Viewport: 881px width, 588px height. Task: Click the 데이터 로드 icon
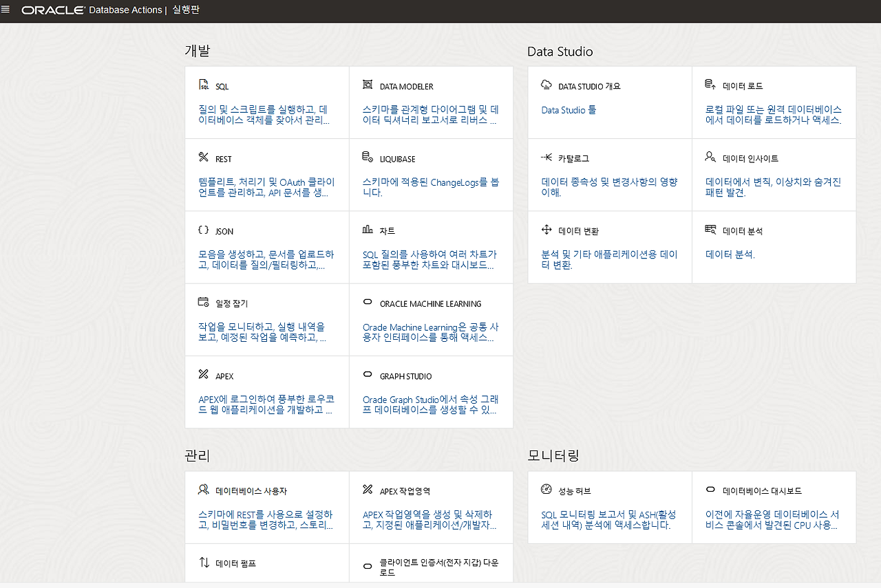point(710,85)
